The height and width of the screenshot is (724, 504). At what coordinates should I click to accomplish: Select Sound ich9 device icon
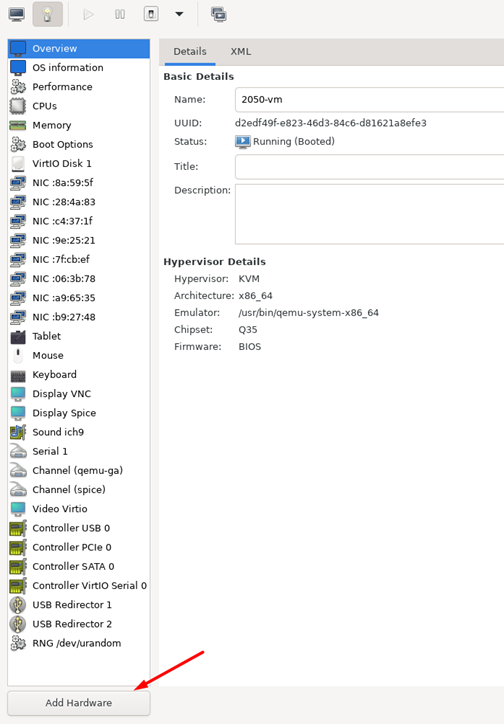[18, 432]
